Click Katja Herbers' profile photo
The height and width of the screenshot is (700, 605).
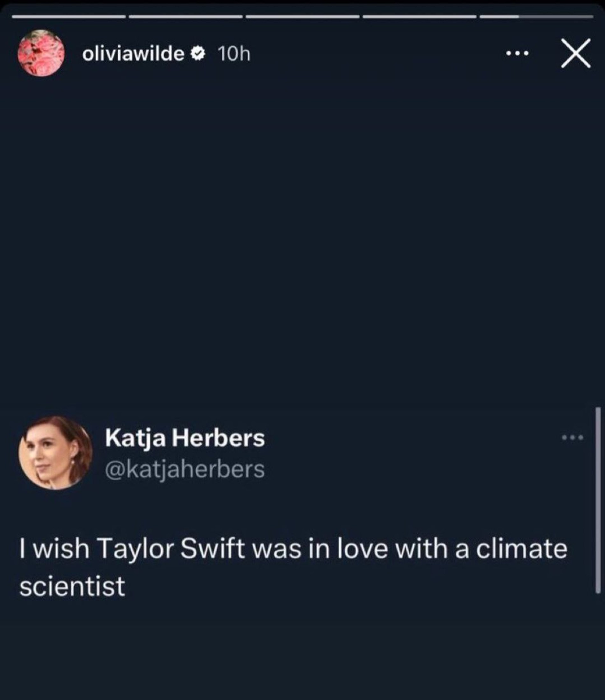55,453
